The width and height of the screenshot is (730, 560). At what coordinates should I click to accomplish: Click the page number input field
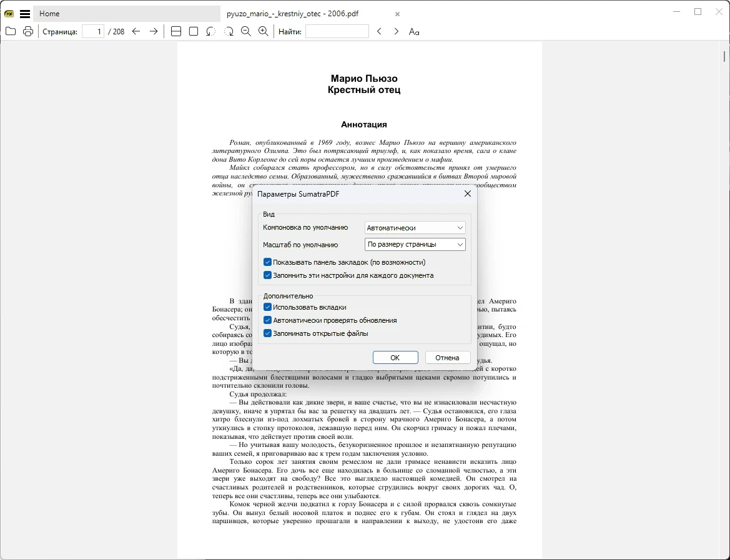(x=92, y=31)
